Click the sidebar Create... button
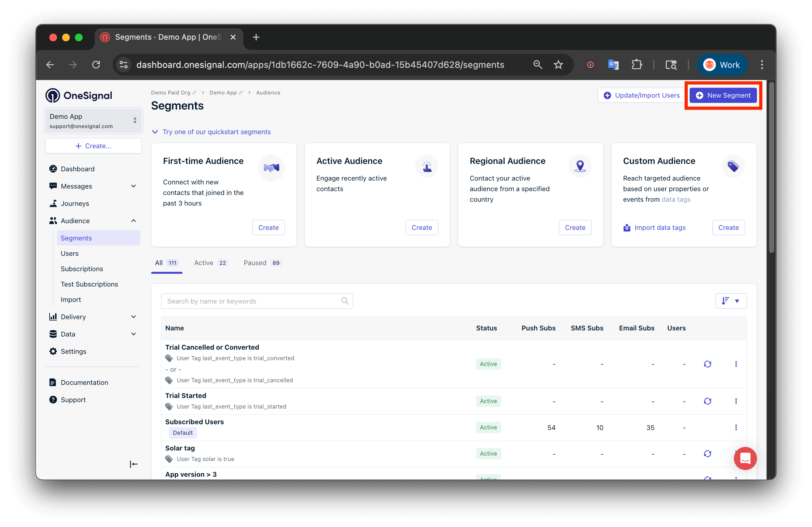Screen dimensions: 812x527 pyautogui.click(x=93, y=146)
